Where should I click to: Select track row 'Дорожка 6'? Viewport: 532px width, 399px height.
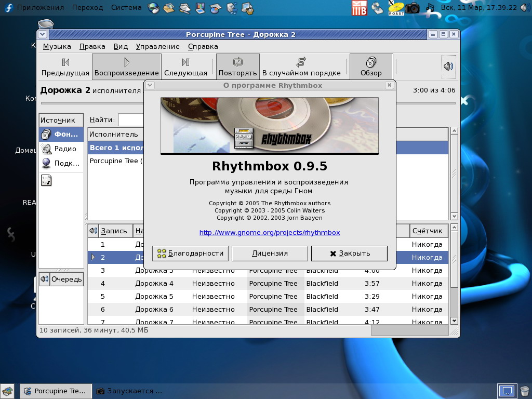[x=268, y=309]
